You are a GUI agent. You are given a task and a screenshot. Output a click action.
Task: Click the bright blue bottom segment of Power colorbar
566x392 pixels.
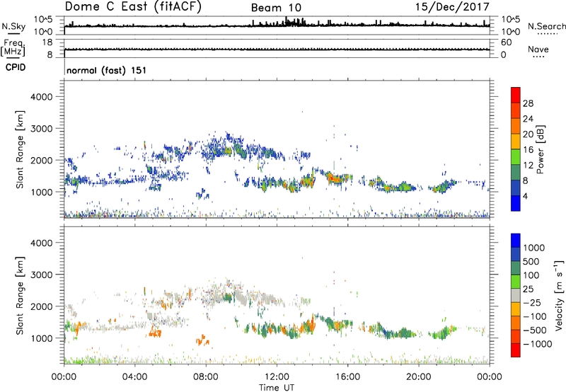pyautogui.click(x=516, y=204)
